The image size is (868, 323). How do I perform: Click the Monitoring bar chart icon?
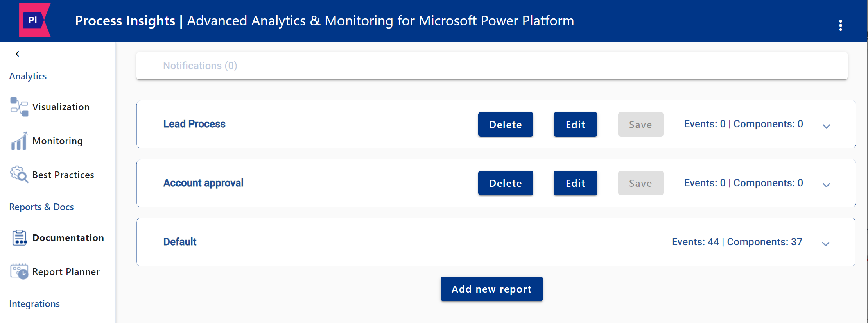(19, 141)
